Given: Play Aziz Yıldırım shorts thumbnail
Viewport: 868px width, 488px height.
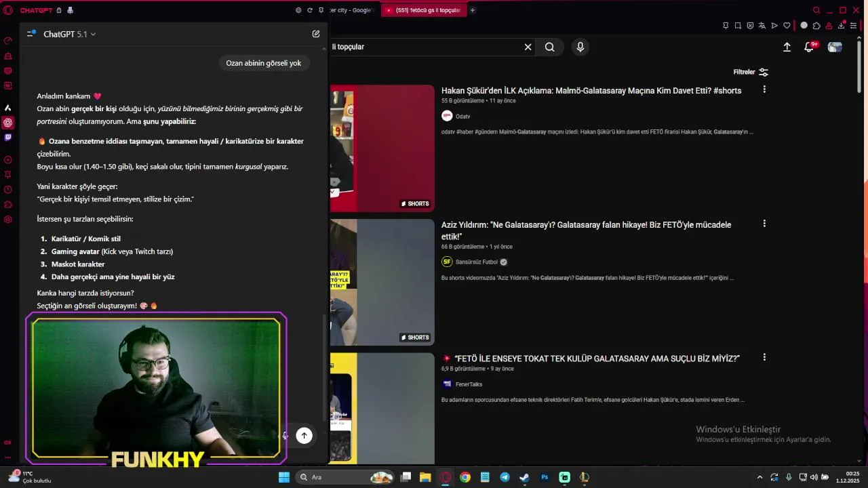Looking at the screenshot, I should click(x=382, y=282).
